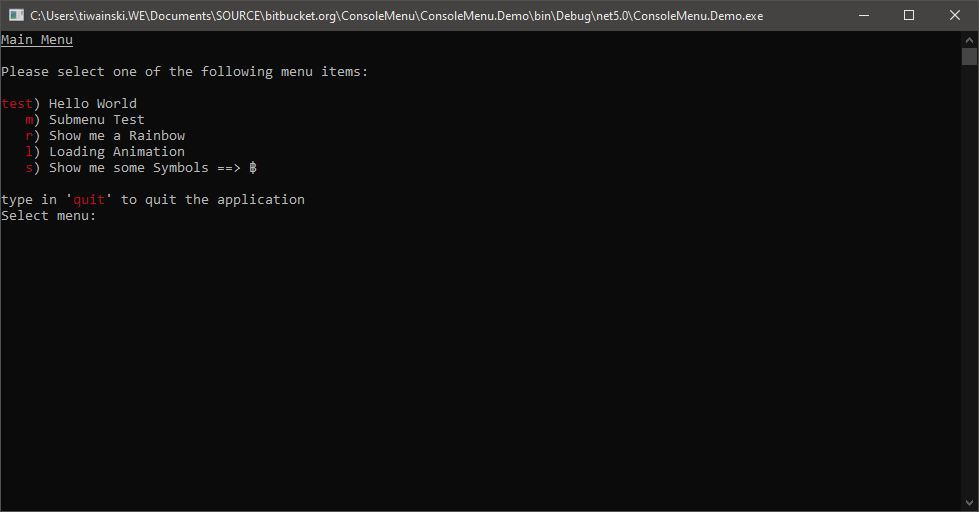
Task: Click the 'Please select one' instruction line
Action: click(185, 72)
